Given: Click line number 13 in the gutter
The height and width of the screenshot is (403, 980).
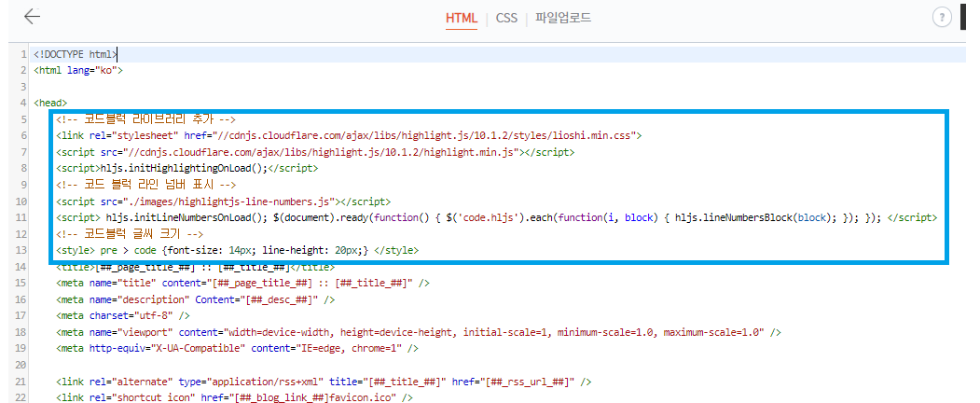Looking at the screenshot, I should pos(21,251).
